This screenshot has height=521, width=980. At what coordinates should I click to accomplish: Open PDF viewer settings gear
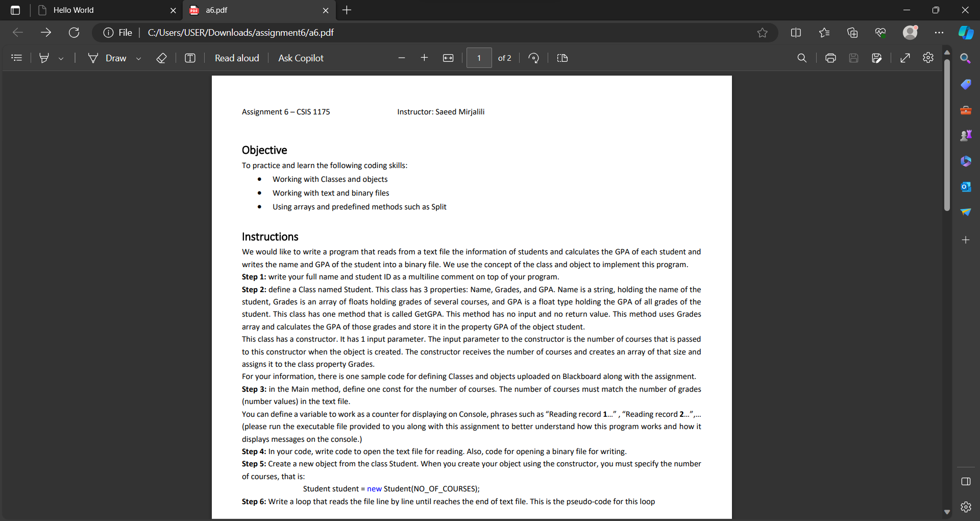928,58
